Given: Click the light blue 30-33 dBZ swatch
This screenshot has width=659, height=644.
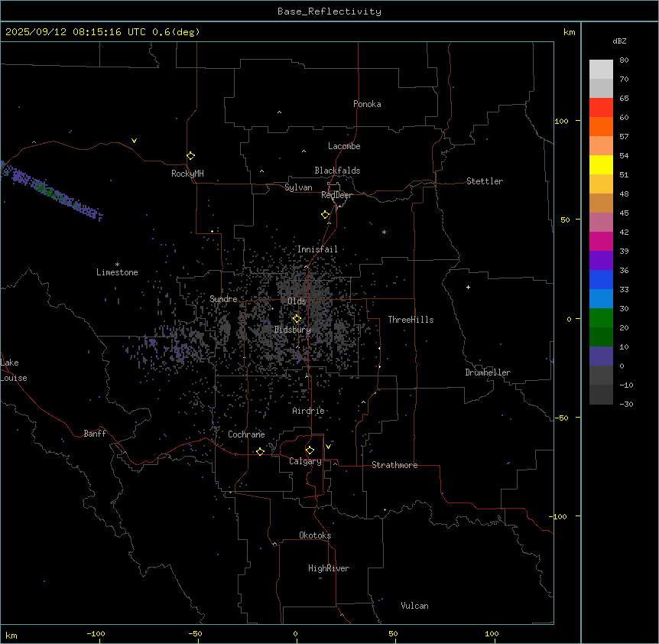Looking at the screenshot, I should pyautogui.click(x=601, y=299).
